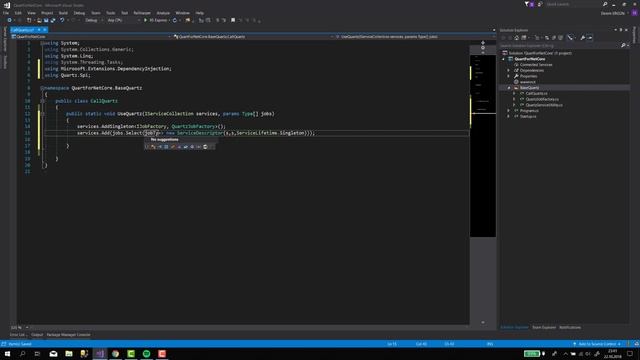Viewport: 640px width, 360px height.
Task: Open the Tools menu
Action: click(x=111, y=13)
